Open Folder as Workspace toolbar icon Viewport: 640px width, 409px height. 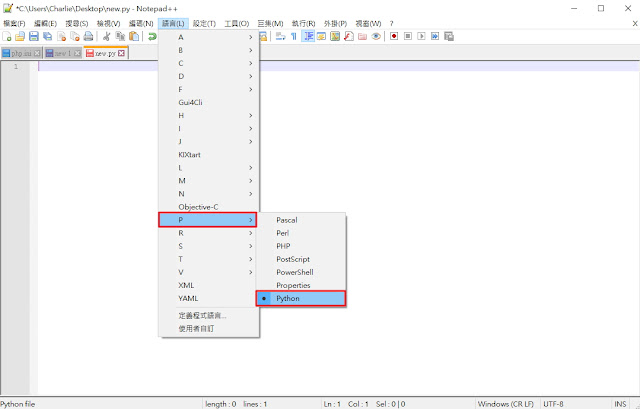tap(362, 36)
